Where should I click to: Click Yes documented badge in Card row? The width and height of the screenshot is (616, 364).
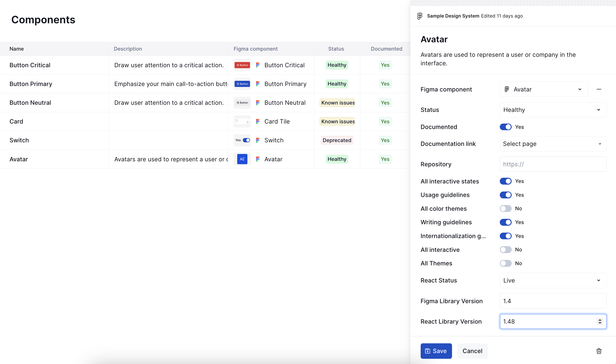coord(385,121)
